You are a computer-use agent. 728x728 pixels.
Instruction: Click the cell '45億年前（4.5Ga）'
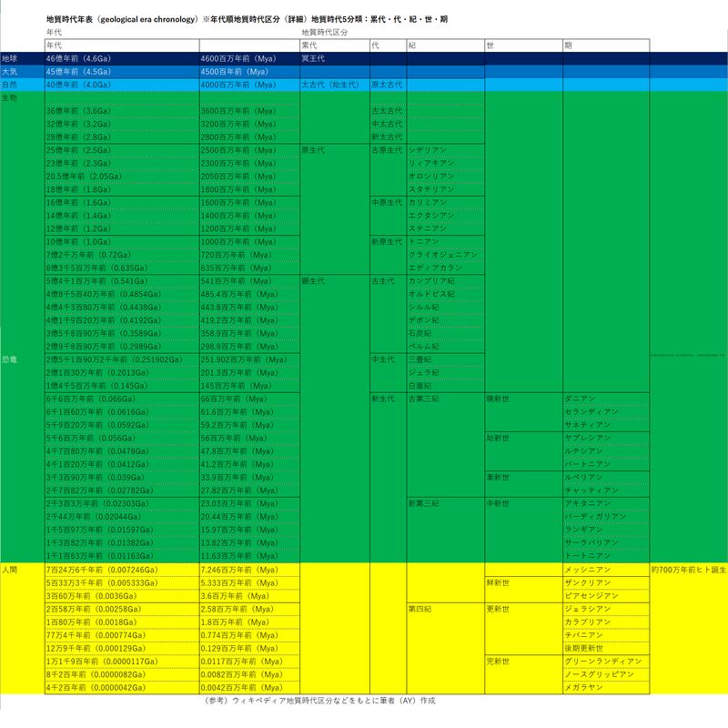tap(78, 72)
